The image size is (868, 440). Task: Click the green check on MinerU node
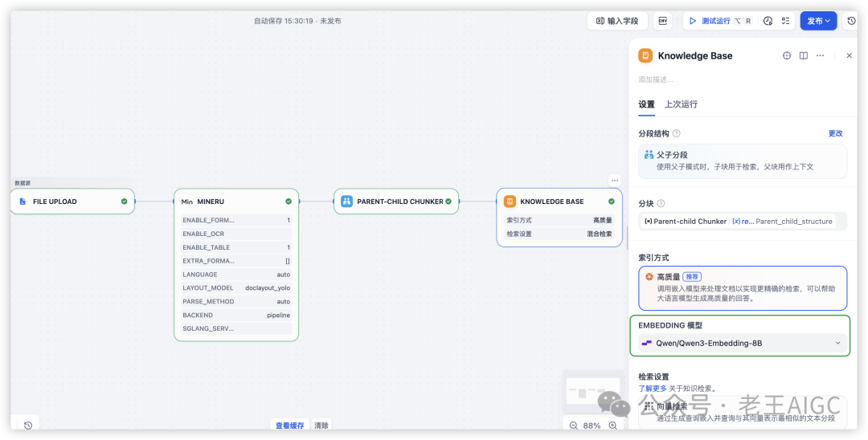pos(289,202)
